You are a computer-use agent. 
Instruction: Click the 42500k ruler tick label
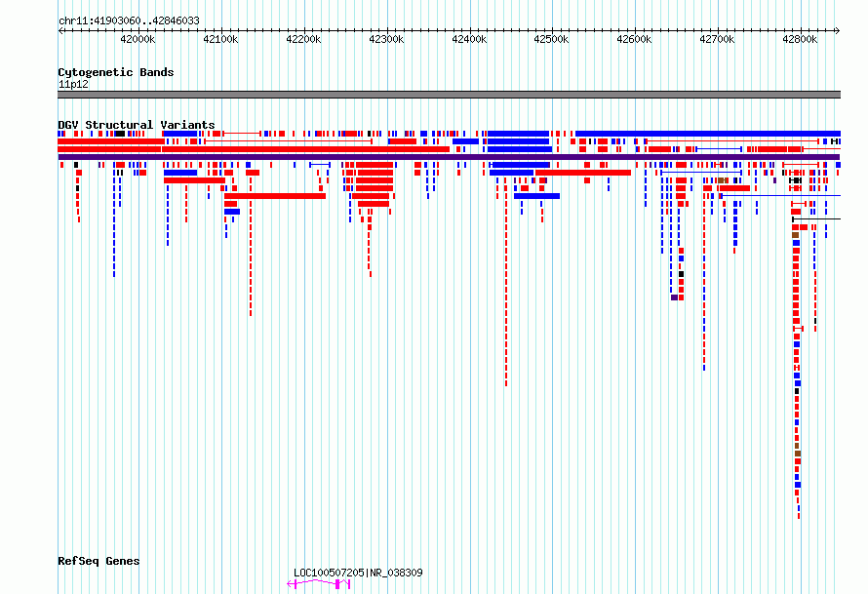pyautogui.click(x=551, y=39)
